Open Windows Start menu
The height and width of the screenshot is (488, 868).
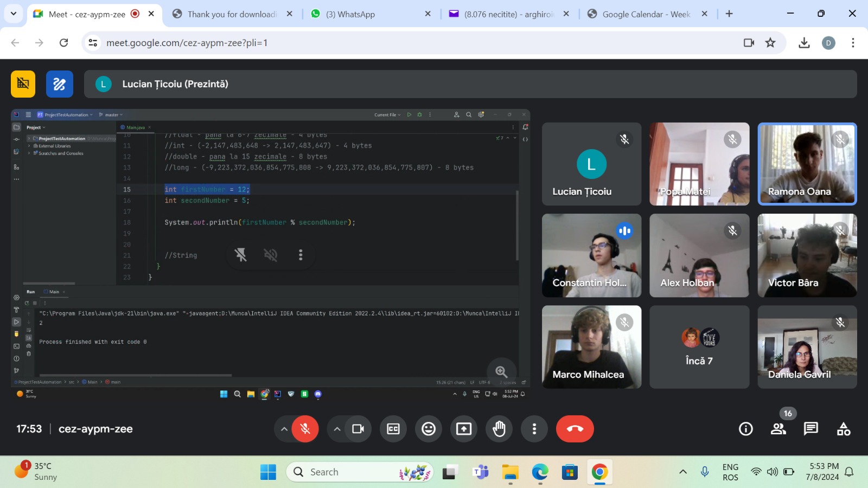point(268,472)
